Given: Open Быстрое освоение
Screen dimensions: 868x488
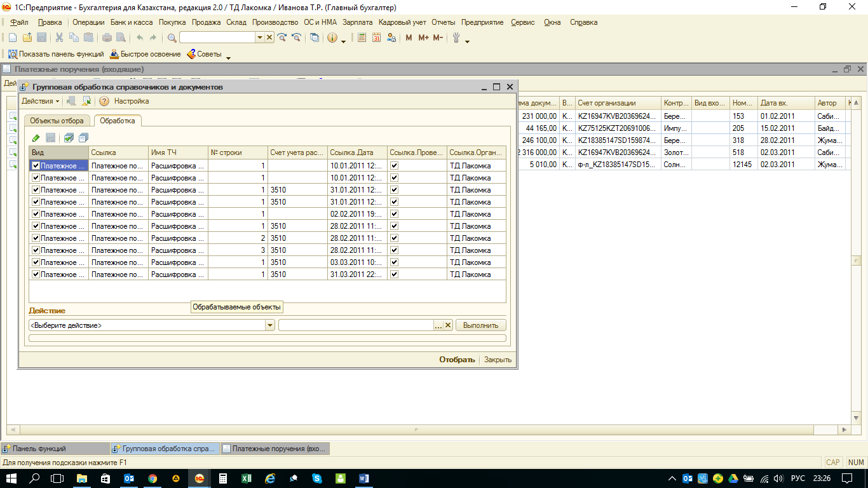Looking at the screenshot, I should pos(146,54).
